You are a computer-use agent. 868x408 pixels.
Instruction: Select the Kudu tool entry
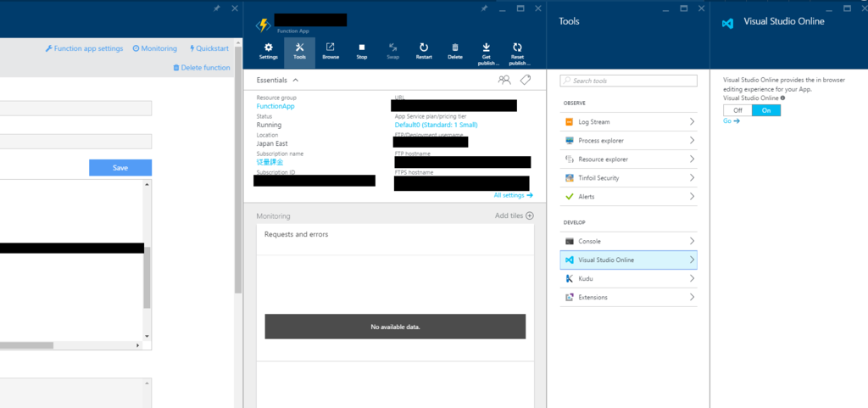pyautogui.click(x=628, y=278)
